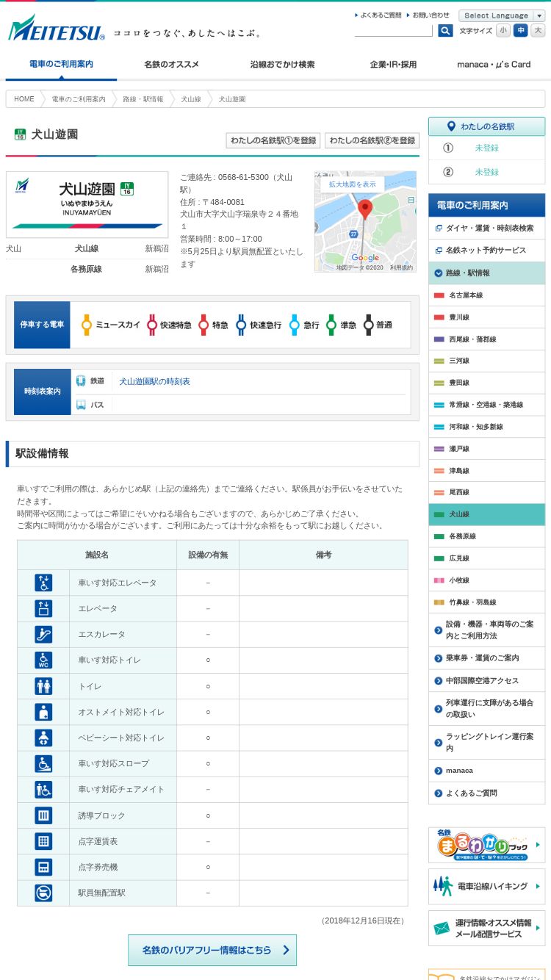Image resolution: width=551 pixels, height=980 pixels.
Task: Click 犬山線 breadcrumb
Action: pos(191,99)
